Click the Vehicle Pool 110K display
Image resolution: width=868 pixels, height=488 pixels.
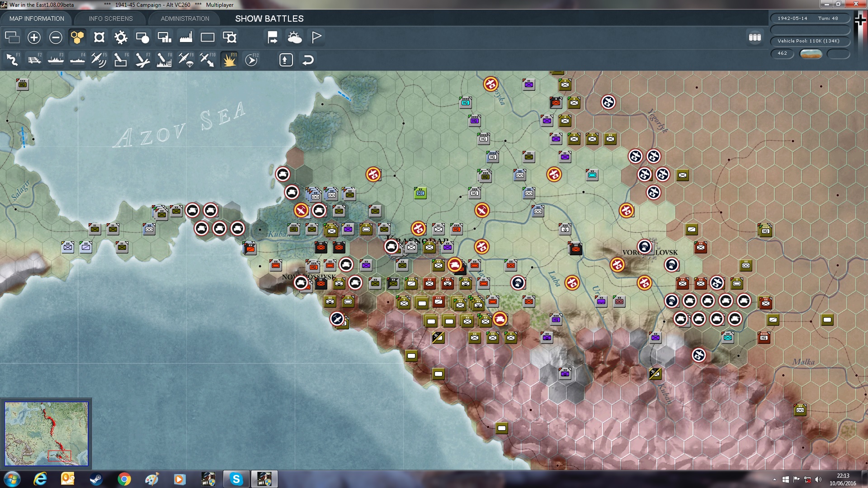809,41
